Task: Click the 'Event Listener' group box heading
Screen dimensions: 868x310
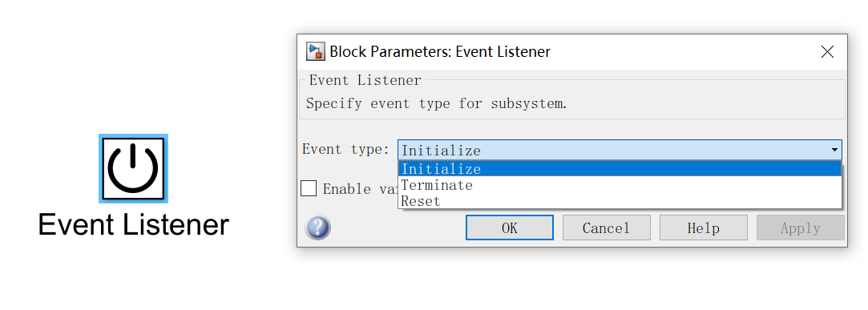Action: [365, 80]
